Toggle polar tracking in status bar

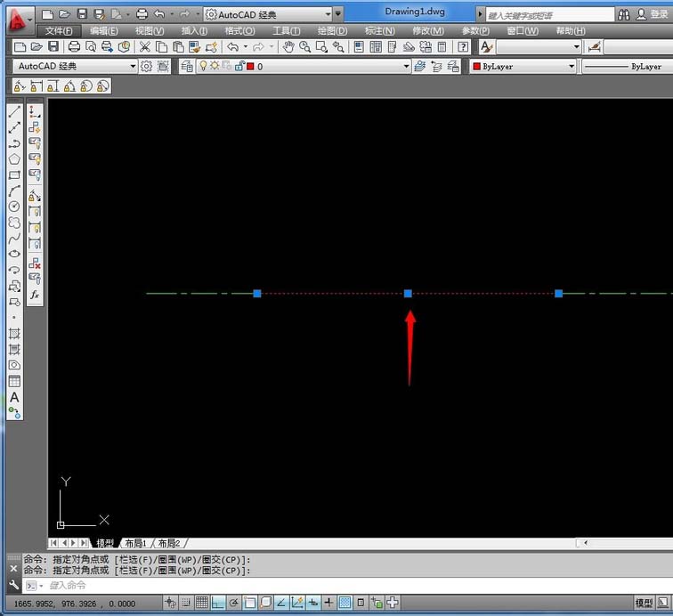click(x=235, y=603)
